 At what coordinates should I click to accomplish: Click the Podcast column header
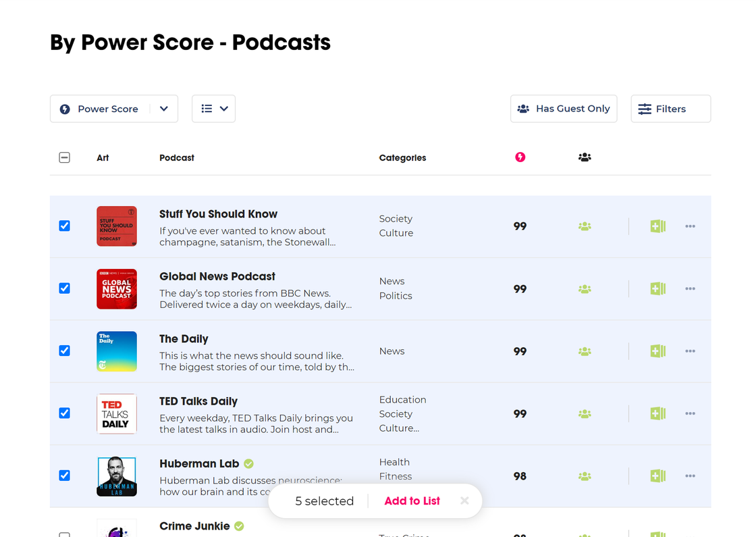pyautogui.click(x=176, y=157)
